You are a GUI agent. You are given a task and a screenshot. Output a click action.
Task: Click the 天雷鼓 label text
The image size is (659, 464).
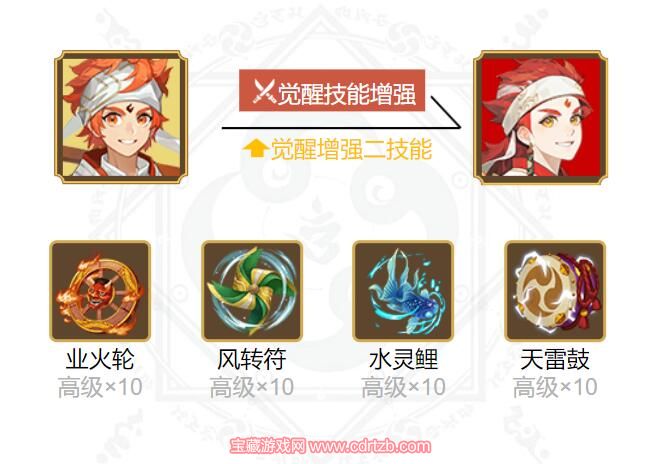[555, 360]
